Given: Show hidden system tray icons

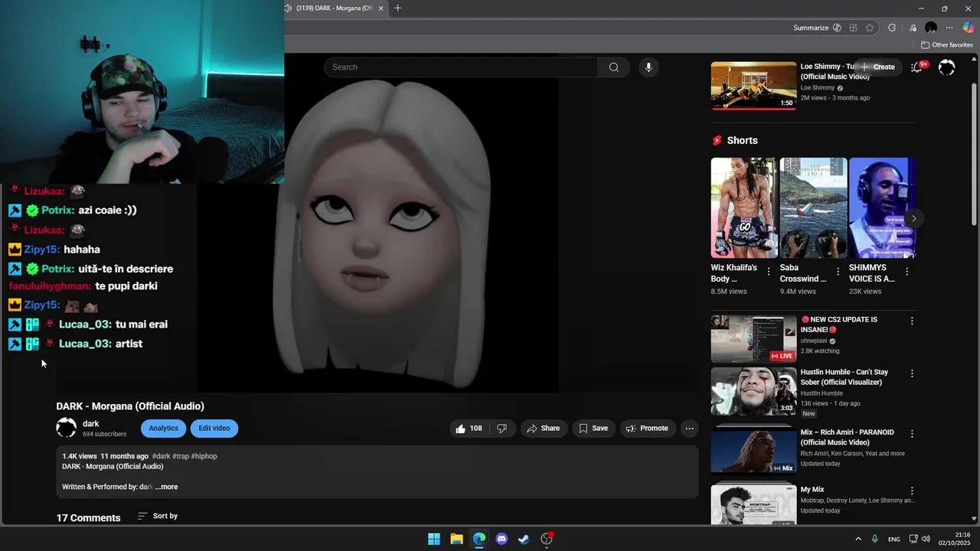Looking at the screenshot, I should [858, 539].
